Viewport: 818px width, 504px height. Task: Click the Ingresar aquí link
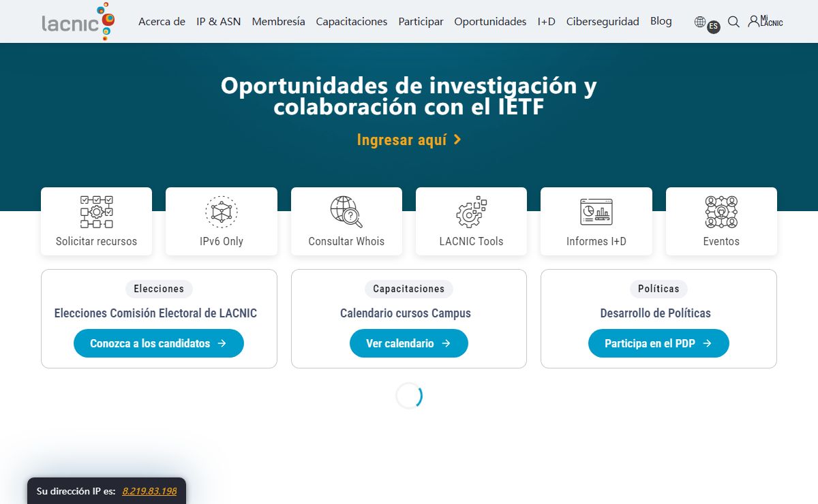(409, 140)
